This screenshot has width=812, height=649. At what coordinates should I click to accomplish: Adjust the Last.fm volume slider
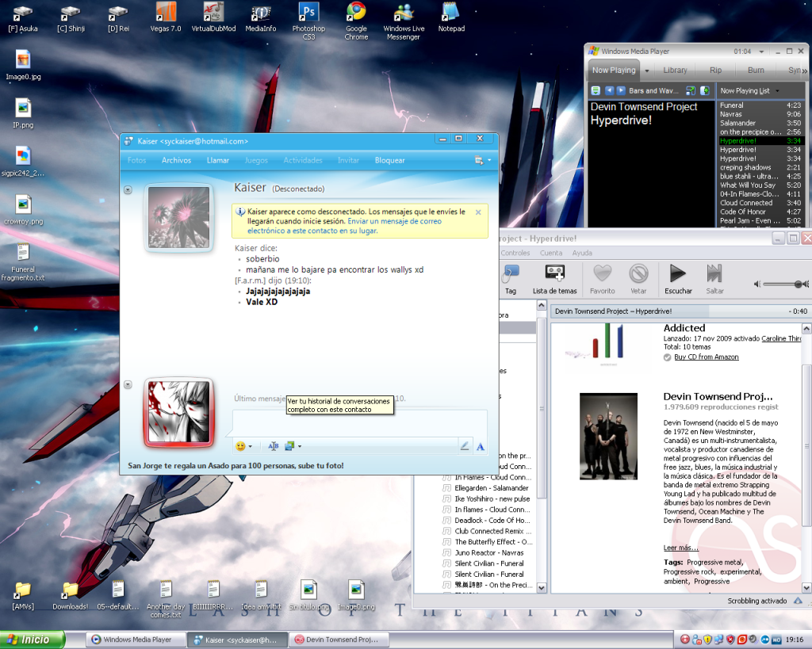click(782, 284)
